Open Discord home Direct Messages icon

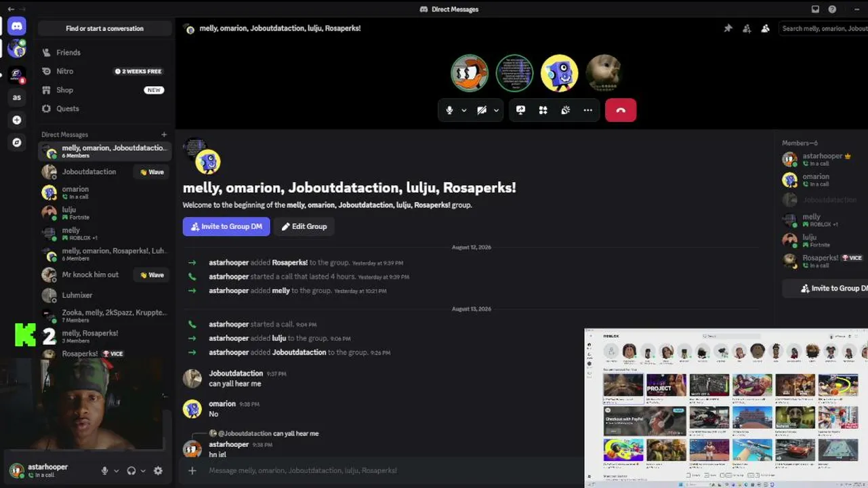pos(17,26)
